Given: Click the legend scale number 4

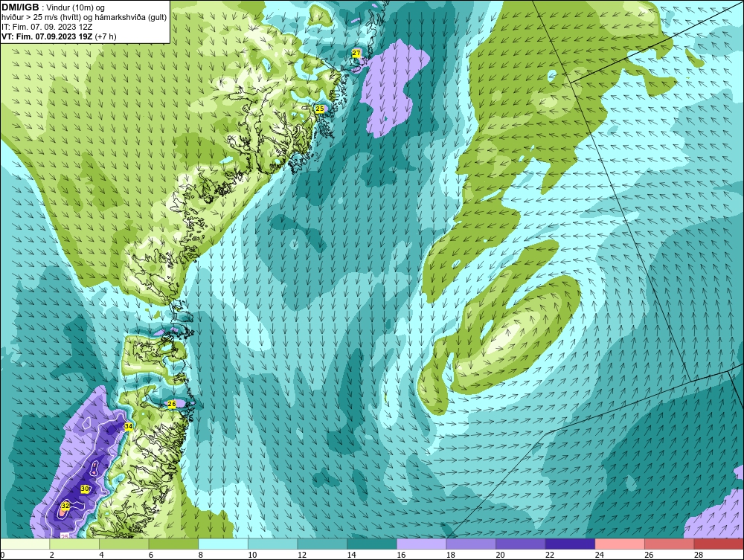Looking at the screenshot, I should [101, 555].
